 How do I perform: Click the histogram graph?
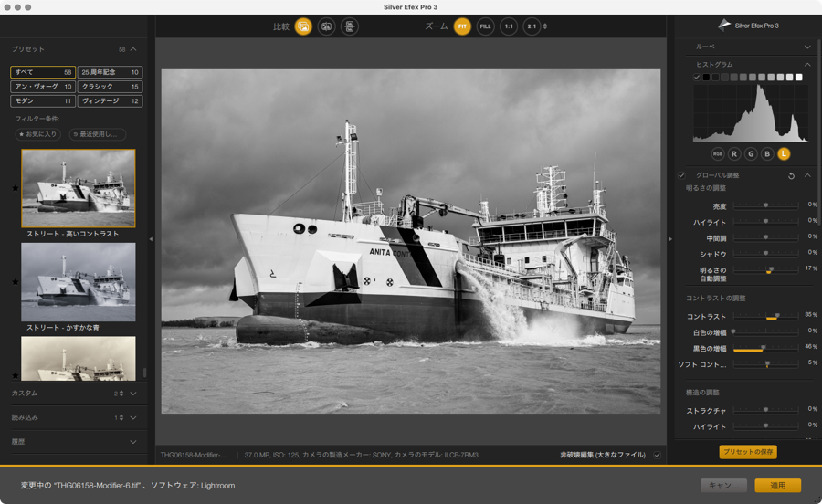tap(751, 113)
